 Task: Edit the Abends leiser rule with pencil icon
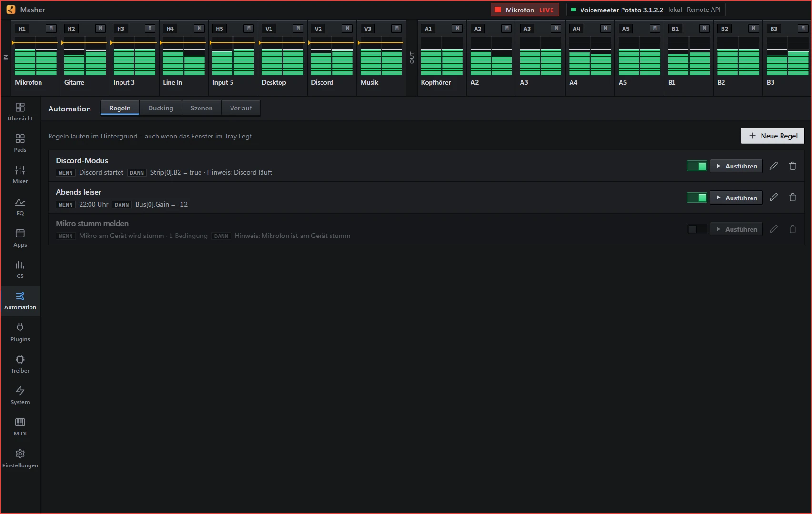point(773,198)
